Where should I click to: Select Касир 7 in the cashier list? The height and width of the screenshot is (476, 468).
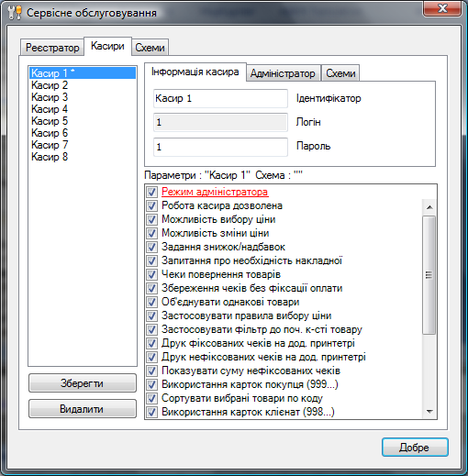click(83, 145)
